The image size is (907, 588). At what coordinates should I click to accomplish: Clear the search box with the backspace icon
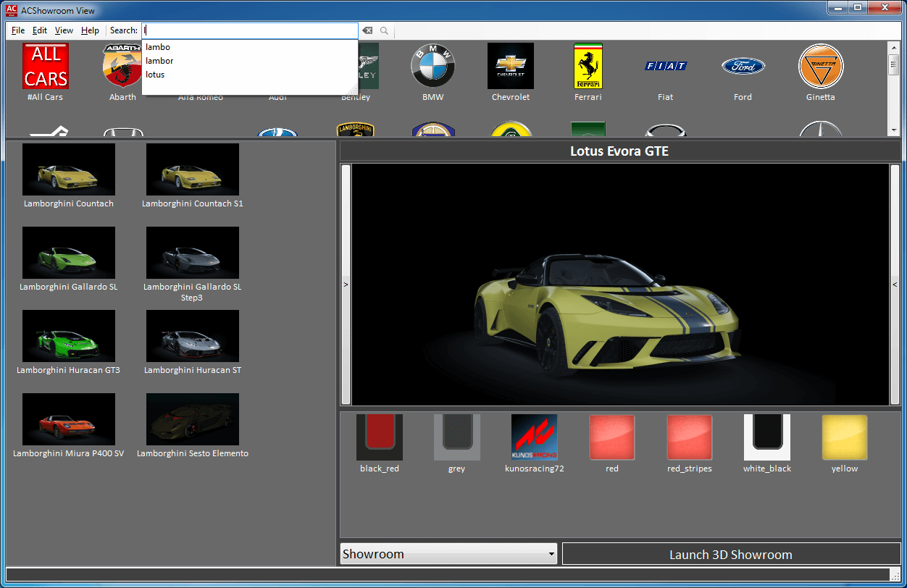[368, 30]
